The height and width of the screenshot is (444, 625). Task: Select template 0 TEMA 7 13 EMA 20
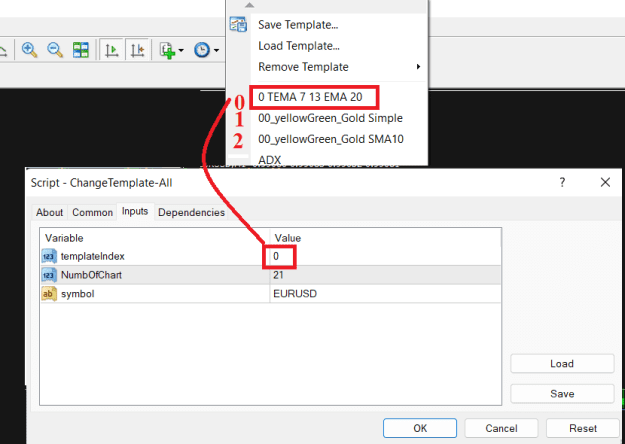click(310, 97)
